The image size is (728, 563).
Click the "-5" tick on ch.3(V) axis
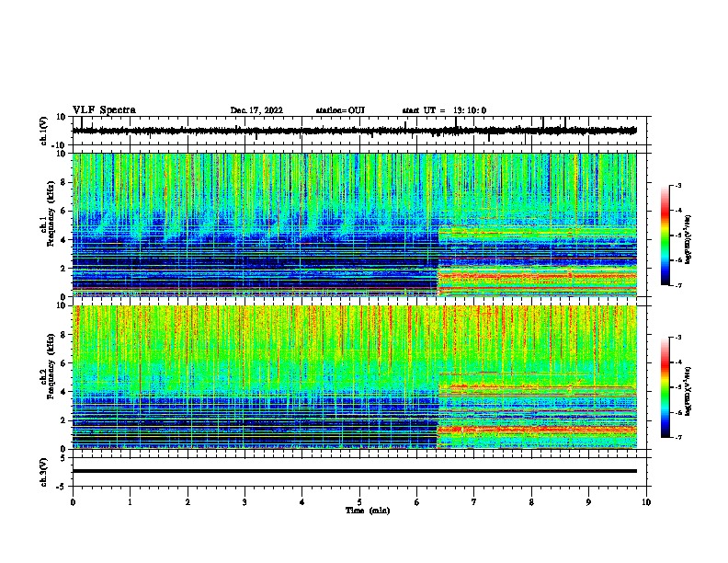tap(62, 487)
